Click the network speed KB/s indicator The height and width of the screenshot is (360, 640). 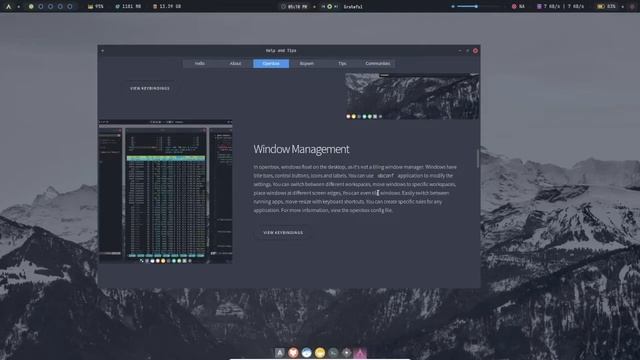coord(561,7)
